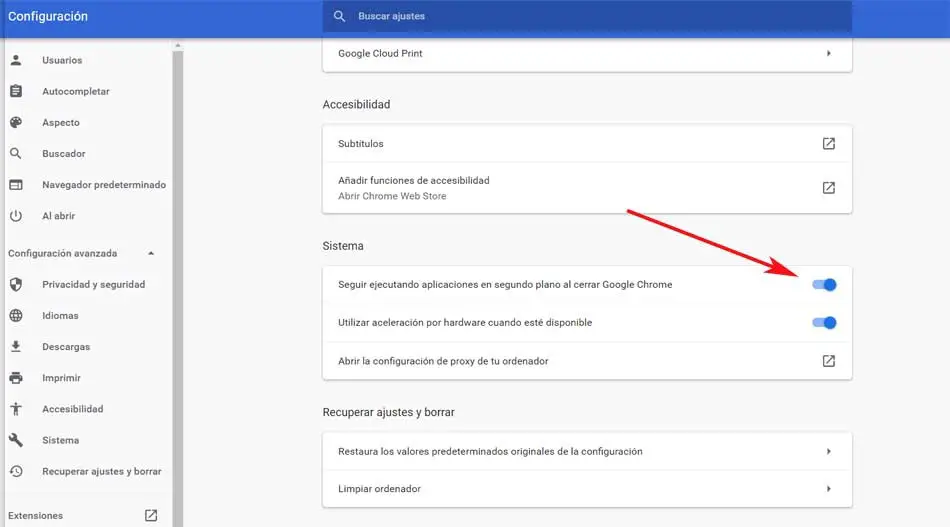Viewport: 950px width, 527px height.
Task: Click the Al abrir power icon
Action: click(16, 216)
